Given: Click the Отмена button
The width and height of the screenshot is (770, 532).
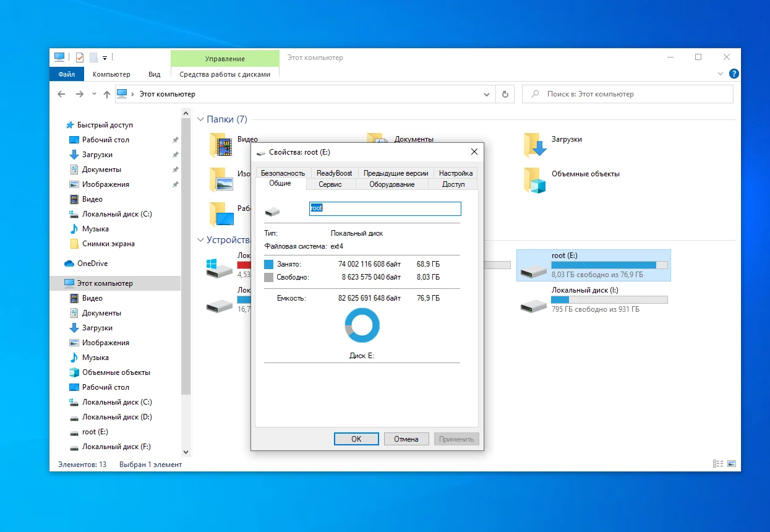Looking at the screenshot, I should coord(406,439).
